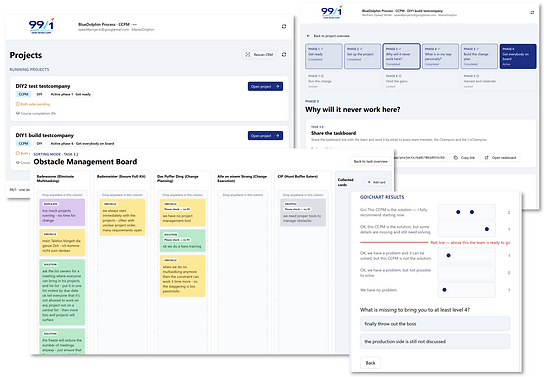Image resolution: width=544 pixels, height=377 pixels.
Task: Select Phase 2 'Set up the project' tab
Action: point(362,56)
